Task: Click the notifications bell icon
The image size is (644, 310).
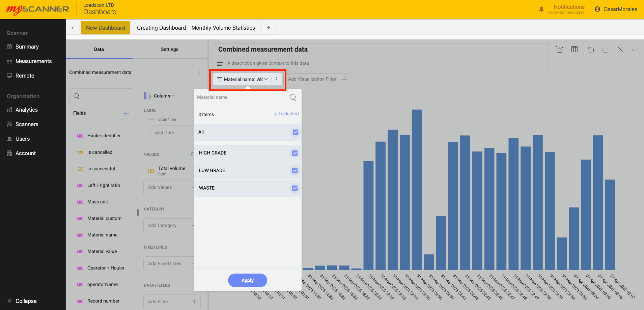Action: (x=541, y=9)
